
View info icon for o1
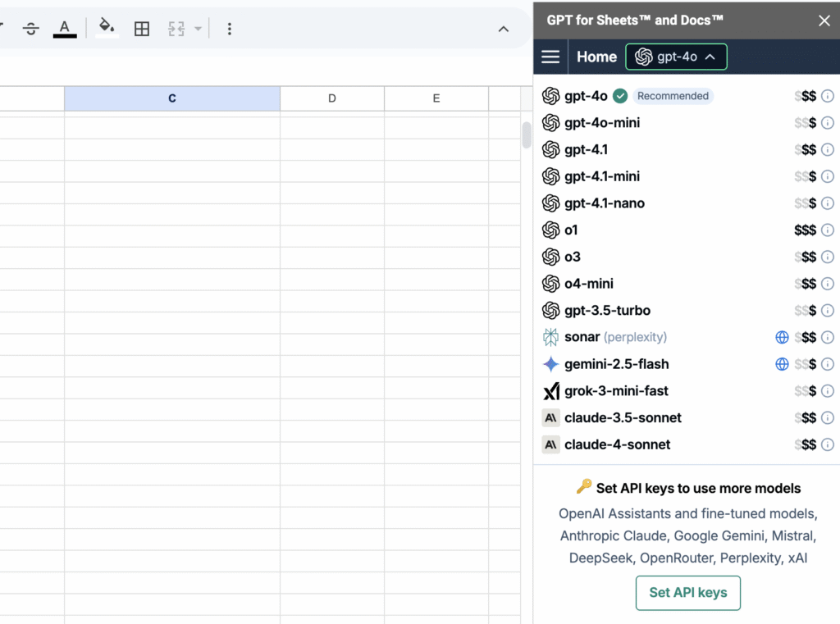[827, 230]
